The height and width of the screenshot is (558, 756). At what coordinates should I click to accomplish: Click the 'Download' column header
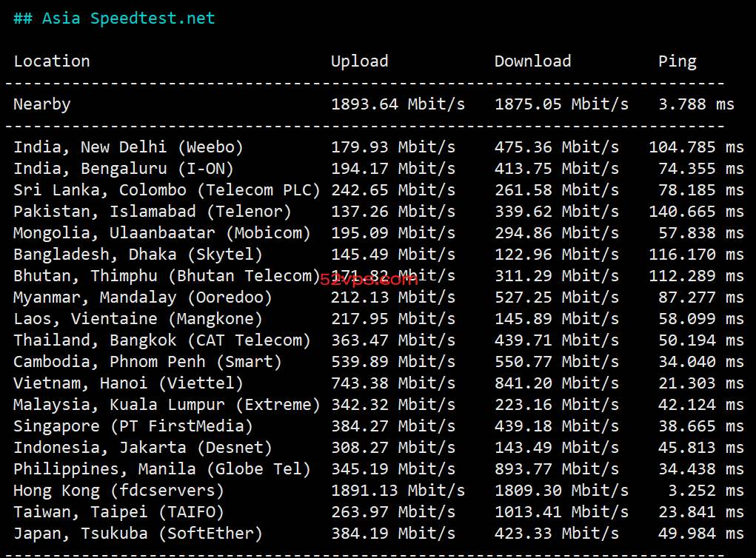click(x=533, y=61)
